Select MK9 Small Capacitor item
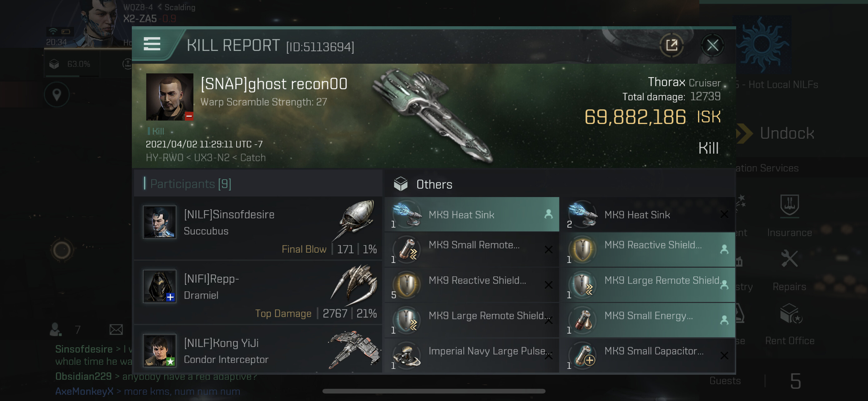Image resolution: width=868 pixels, height=401 pixels. [x=647, y=355]
